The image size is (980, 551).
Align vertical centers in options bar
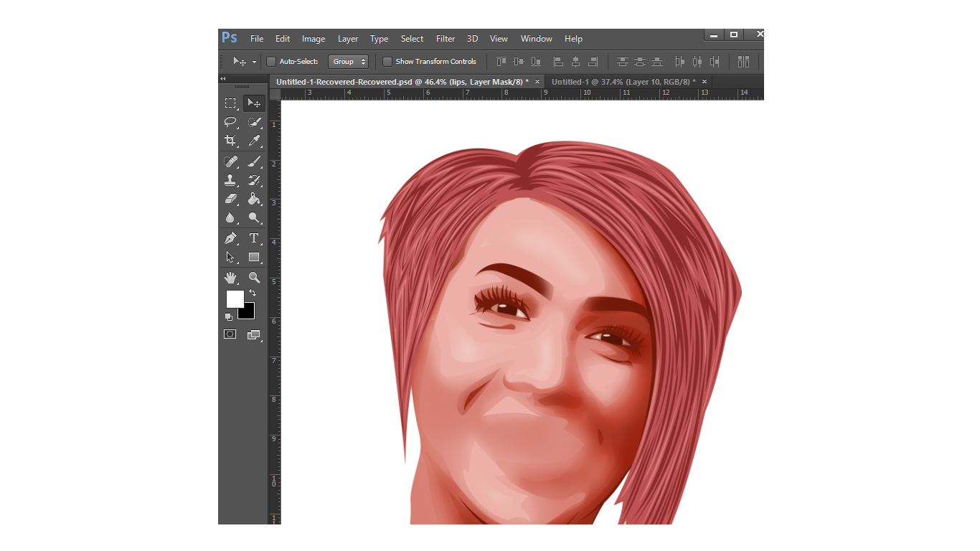[519, 62]
